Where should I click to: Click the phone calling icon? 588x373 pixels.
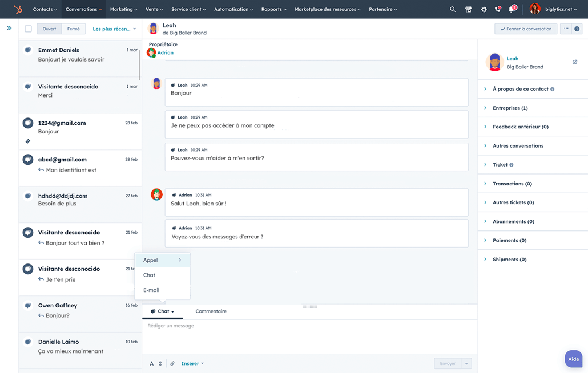click(498, 9)
